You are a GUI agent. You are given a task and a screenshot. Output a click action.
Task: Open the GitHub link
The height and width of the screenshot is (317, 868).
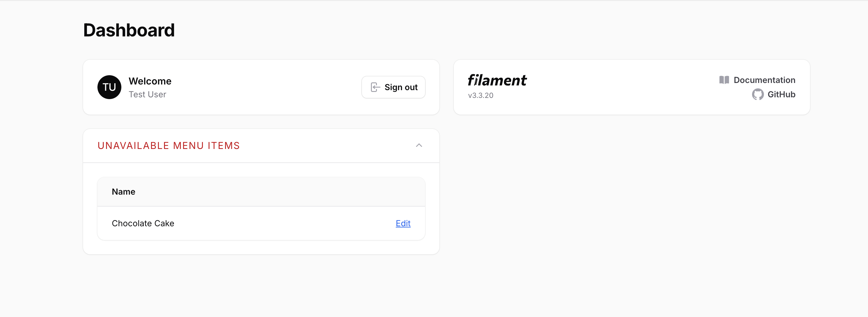781,94
